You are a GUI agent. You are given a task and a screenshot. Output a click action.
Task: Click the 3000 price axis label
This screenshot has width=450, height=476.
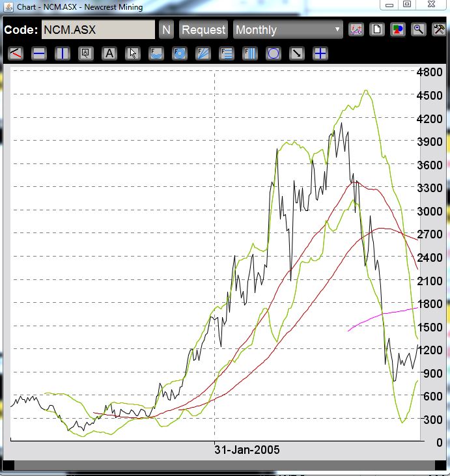click(x=429, y=211)
